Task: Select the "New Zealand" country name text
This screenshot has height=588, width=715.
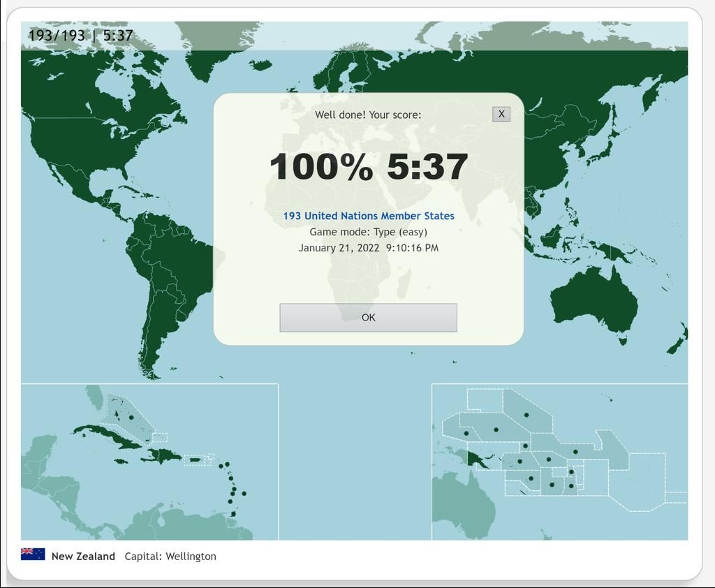Action: point(83,556)
